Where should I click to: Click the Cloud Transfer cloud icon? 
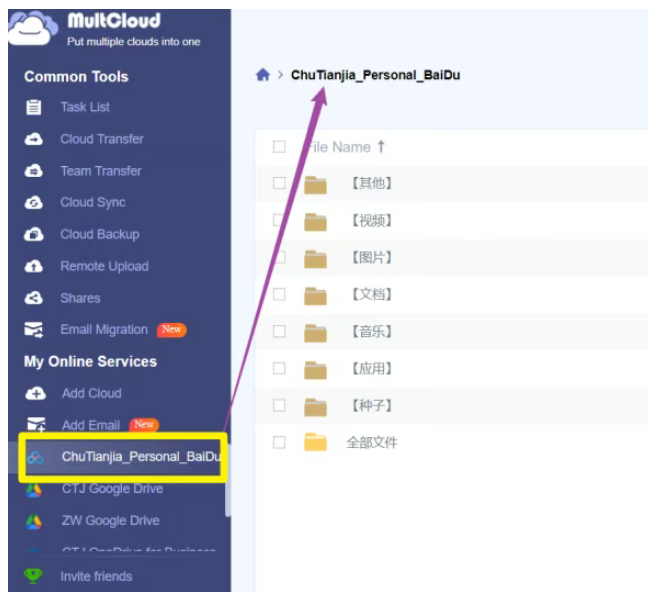click(33, 139)
